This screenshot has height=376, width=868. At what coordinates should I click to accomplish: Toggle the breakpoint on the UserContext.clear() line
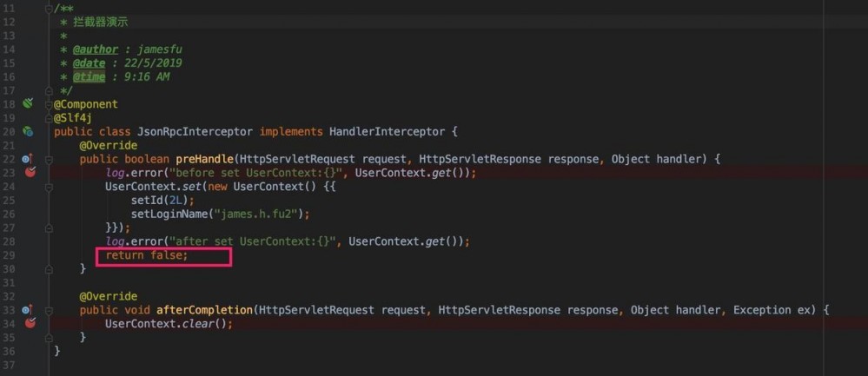click(x=30, y=323)
